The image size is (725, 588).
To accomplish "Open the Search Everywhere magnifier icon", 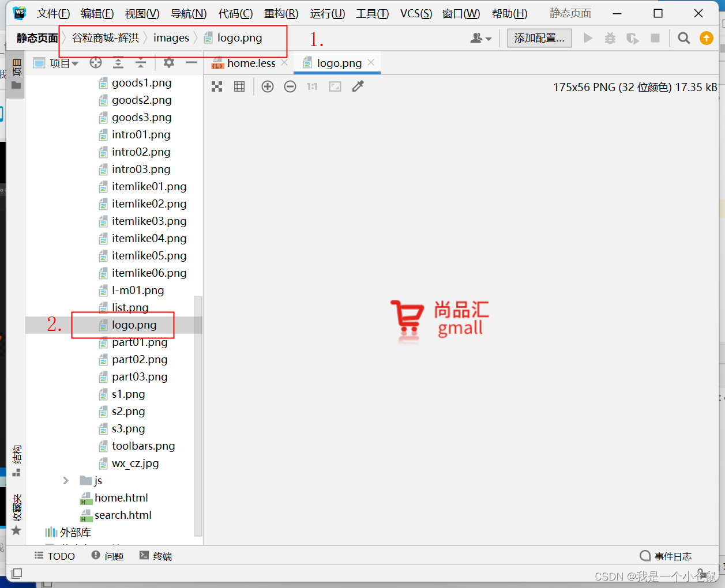I will (683, 38).
